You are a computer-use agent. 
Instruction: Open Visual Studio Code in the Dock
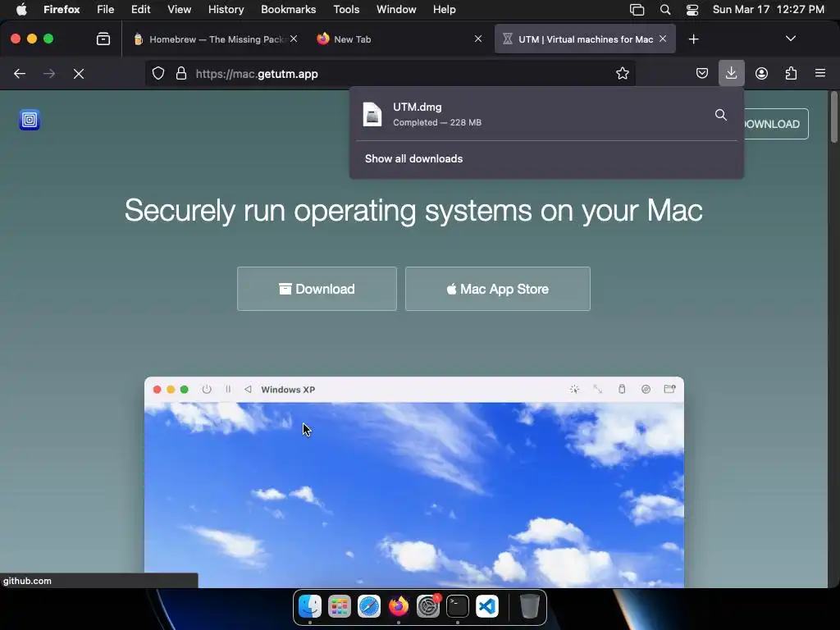487,606
